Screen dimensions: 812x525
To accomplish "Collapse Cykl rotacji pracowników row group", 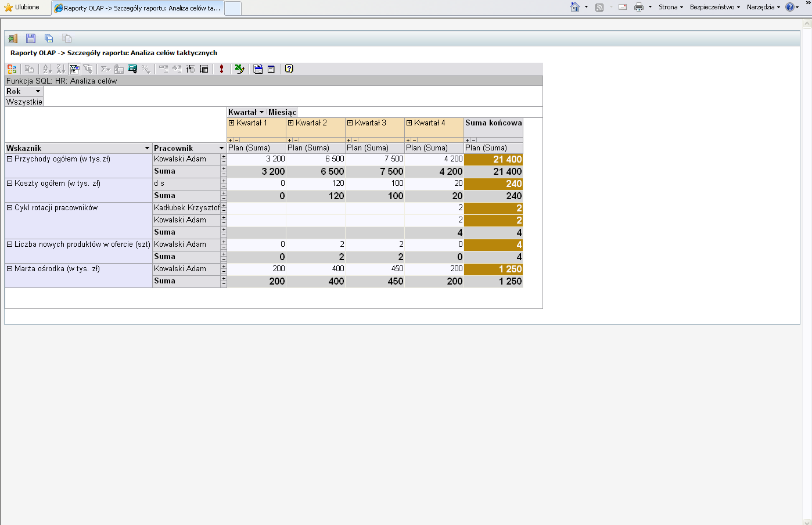I will click(9, 208).
